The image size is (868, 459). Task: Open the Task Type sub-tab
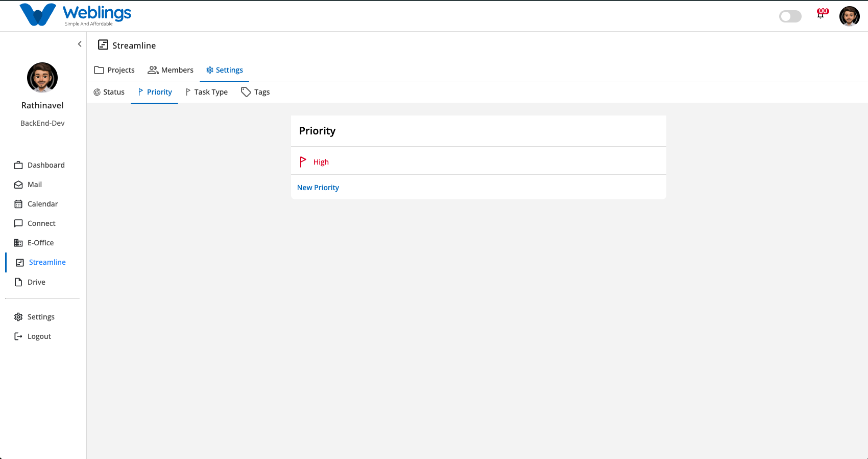coord(206,92)
